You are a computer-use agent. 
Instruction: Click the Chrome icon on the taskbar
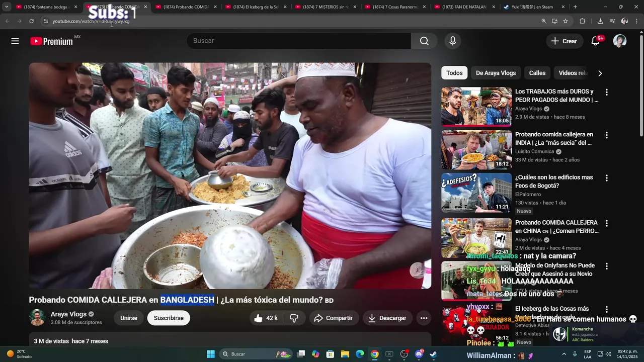(374, 354)
